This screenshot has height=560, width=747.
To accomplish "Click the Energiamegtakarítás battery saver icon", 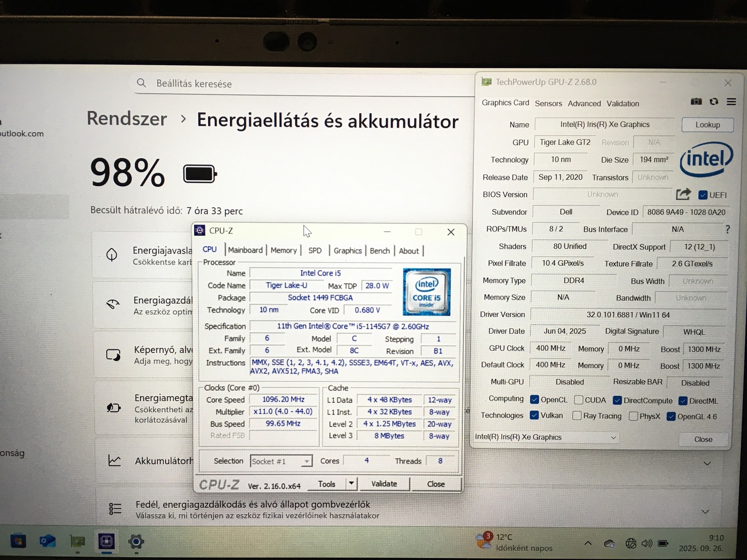I will [113, 407].
